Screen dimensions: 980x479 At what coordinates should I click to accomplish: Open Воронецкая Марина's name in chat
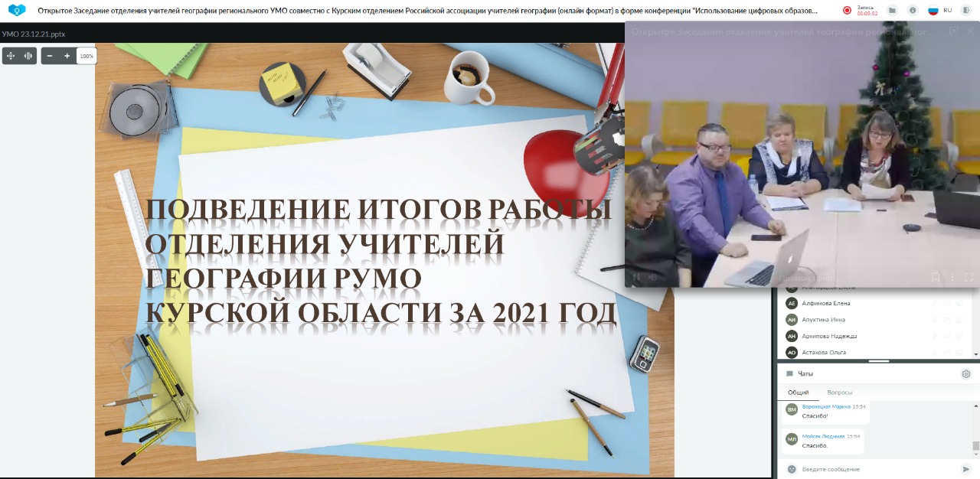click(x=826, y=406)
